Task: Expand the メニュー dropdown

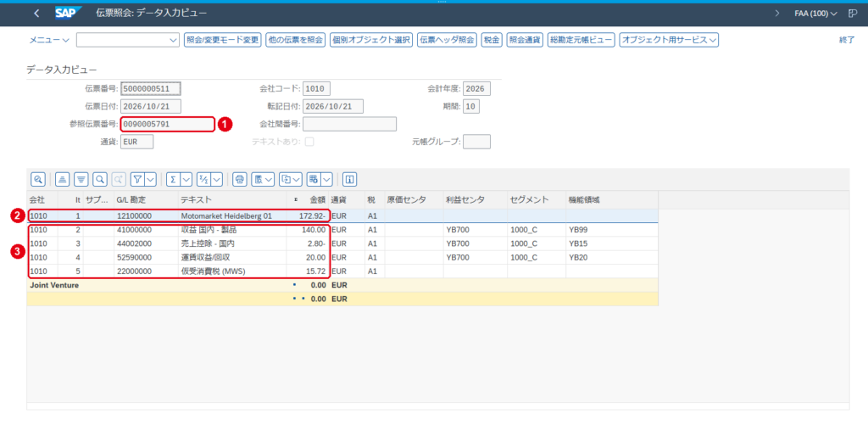Action: [x=48, y=40]
